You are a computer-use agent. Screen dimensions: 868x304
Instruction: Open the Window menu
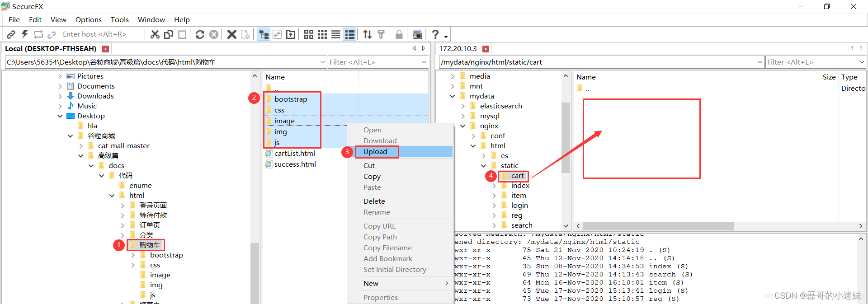[x=151, y=19]
